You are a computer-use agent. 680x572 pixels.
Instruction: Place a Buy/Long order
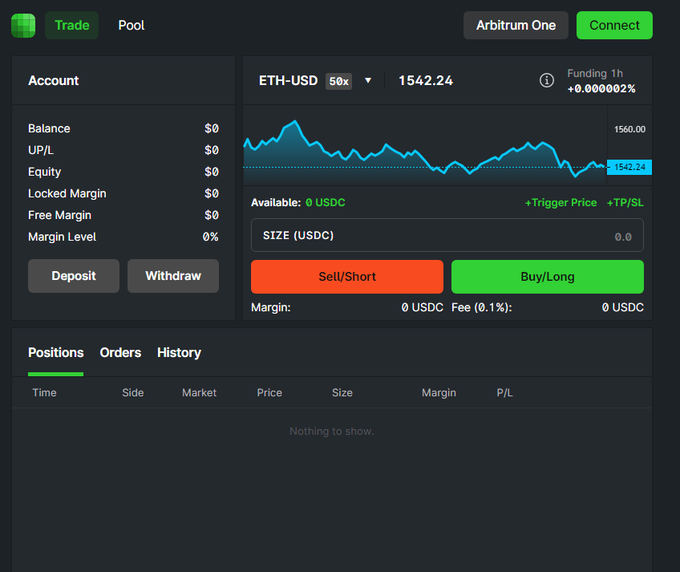[x=547, y=277]
